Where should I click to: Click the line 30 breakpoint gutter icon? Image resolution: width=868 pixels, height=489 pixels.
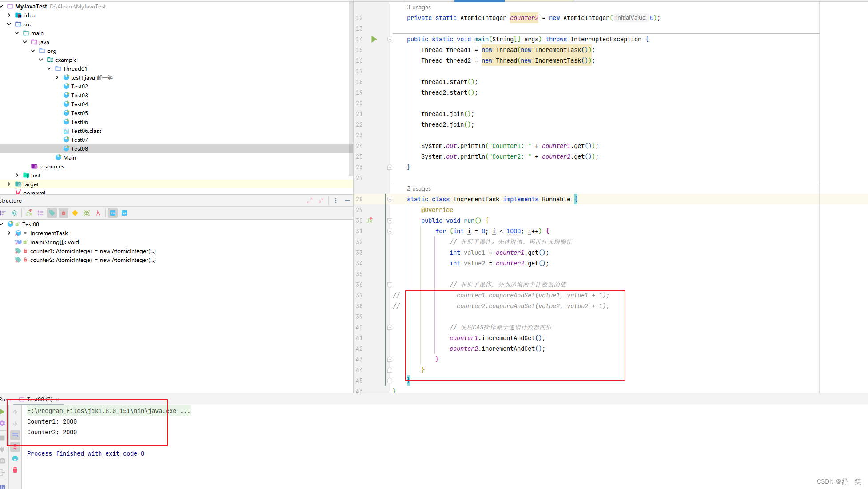coord(370,220)
